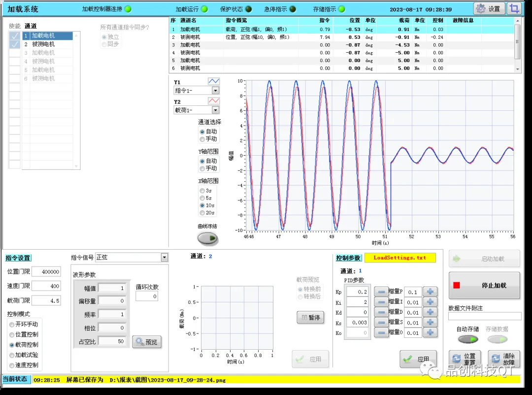Click the 暂停 pause button
532x395 pixels.
[x=310, y=317]
